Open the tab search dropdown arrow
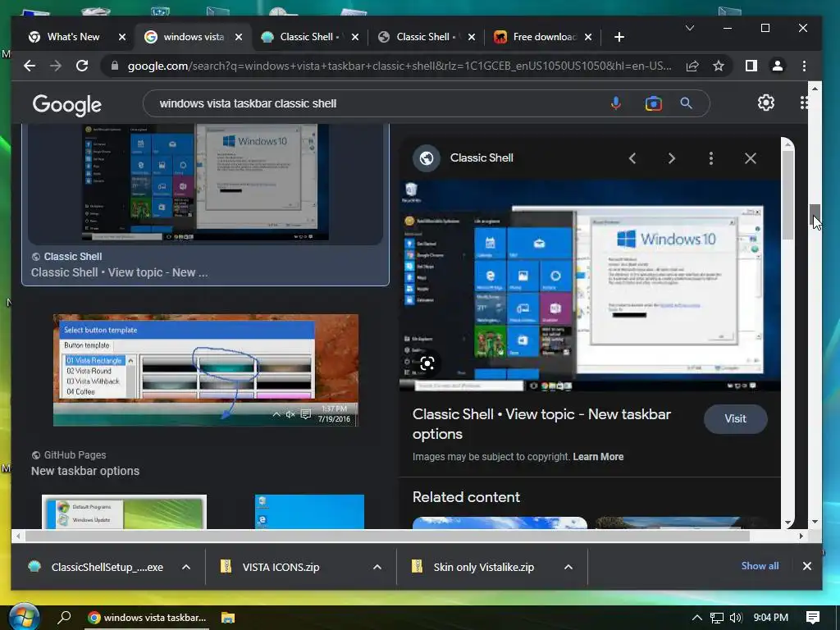This screenshot has height=630, width=840. coord(690,28)
